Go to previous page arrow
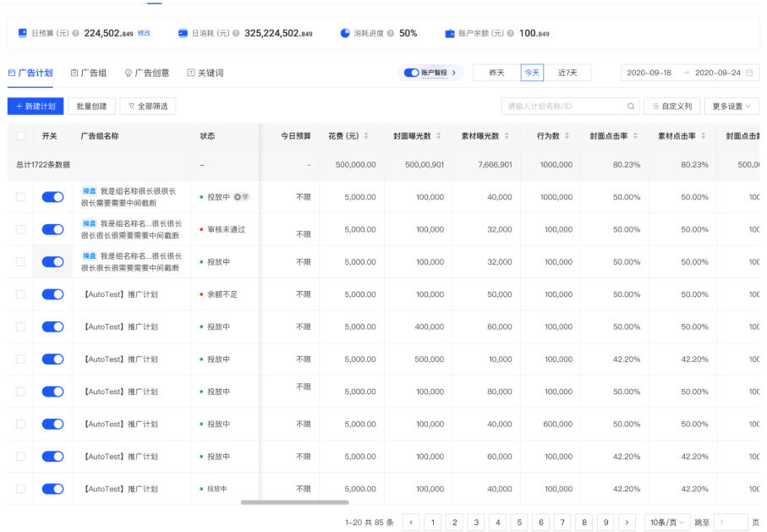This screenshot has height=532, width=767. pyautogui.click(x=411, y=522)
